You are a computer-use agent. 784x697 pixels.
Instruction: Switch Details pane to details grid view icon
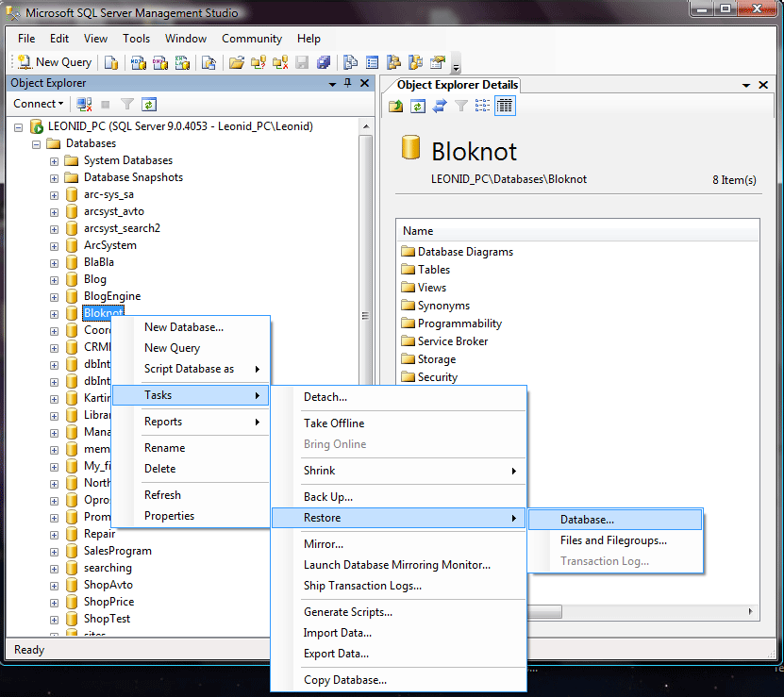click(x=505, y=106)
